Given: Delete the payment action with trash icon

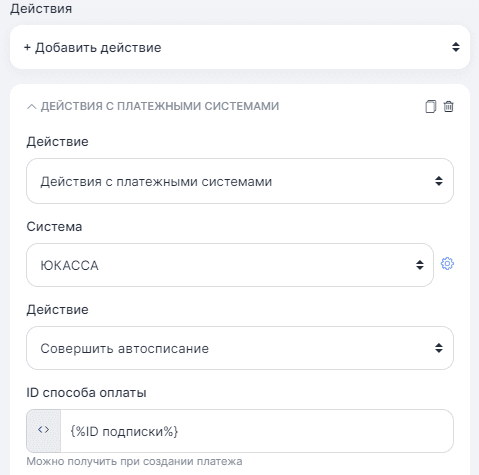Looking at the screenshot, I should click(x=448, y=107).
